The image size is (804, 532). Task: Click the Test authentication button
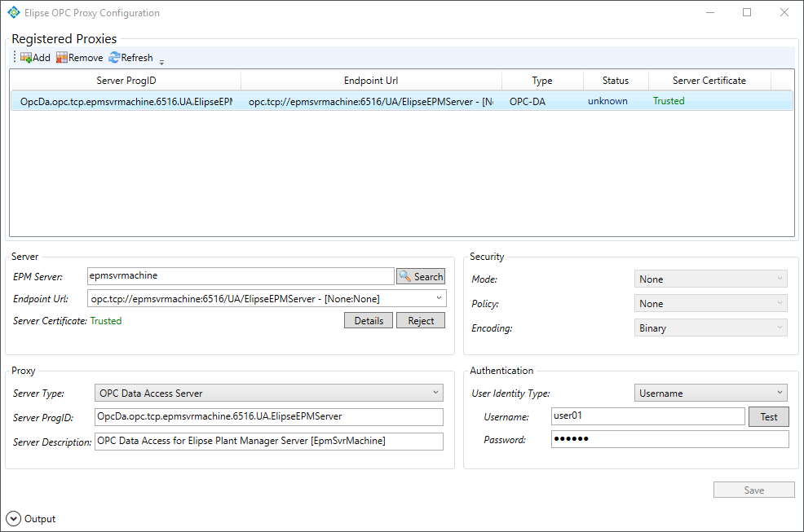(768, 416)
